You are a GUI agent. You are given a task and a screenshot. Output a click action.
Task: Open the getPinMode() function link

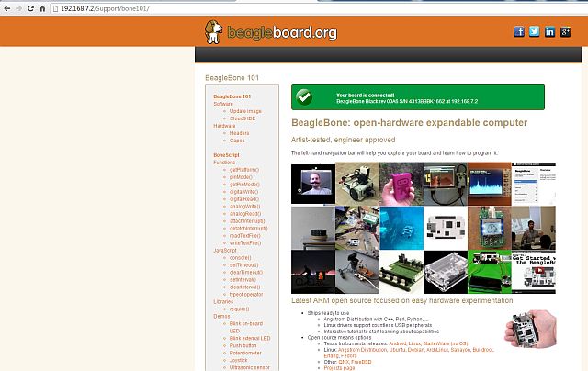244,185
